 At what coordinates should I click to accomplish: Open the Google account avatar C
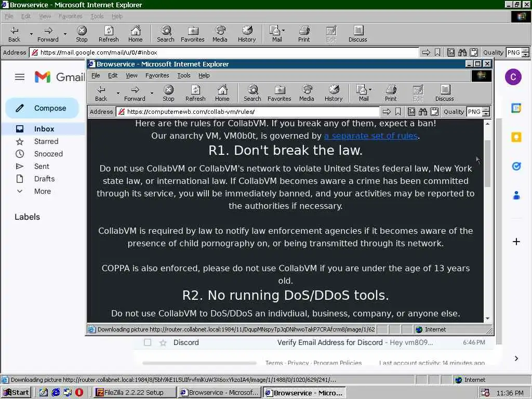pyautogui.click(x=513, y=77)
